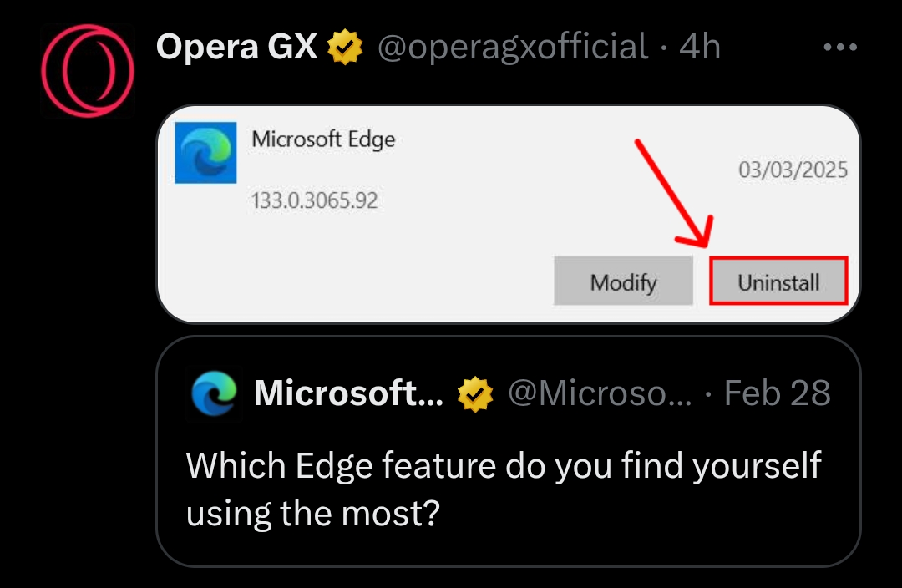Click the Edge avatar in the quoted tweet
The image size is (902, 588).
coord(214,393)
